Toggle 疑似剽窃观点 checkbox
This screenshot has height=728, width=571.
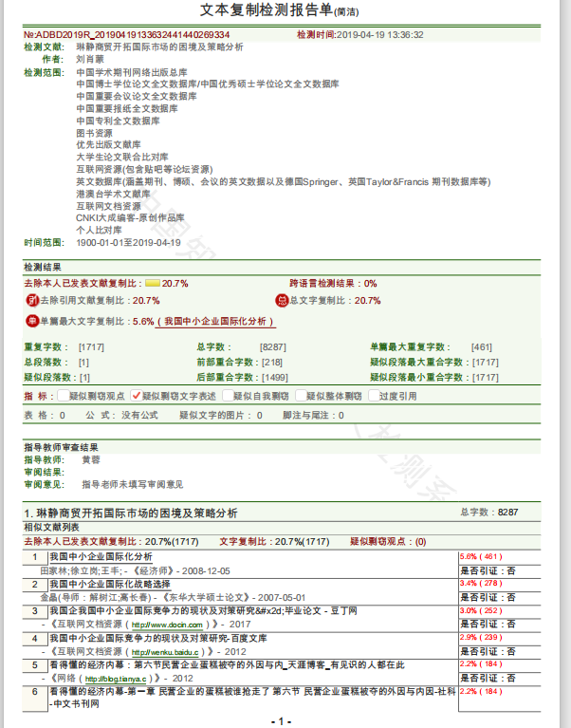click(64, 396)
